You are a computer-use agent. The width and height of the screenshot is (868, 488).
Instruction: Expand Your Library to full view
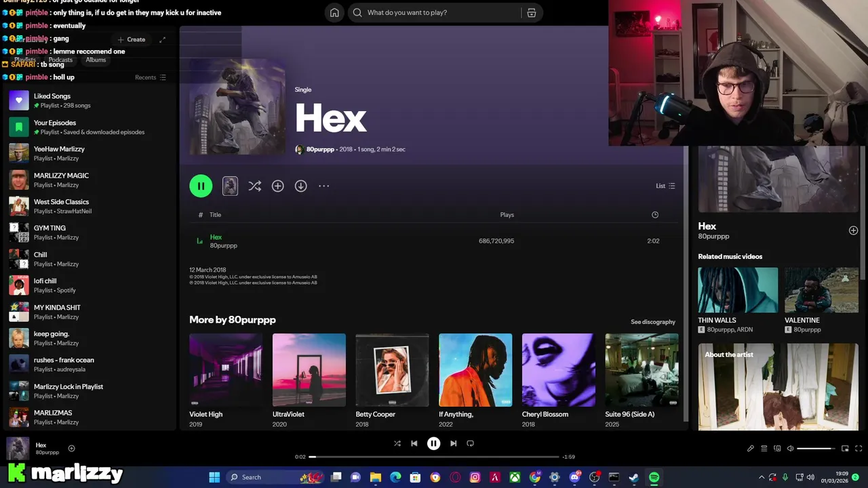coord(162,39)
